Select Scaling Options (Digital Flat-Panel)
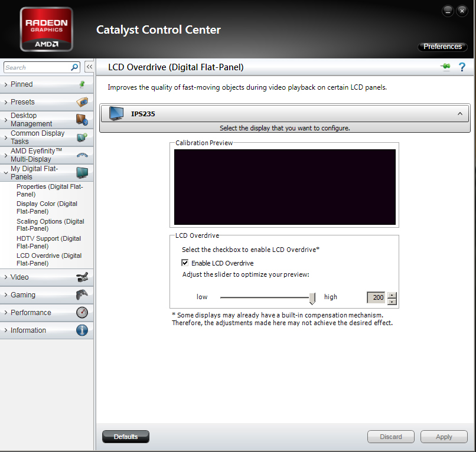 click(50, 225)
